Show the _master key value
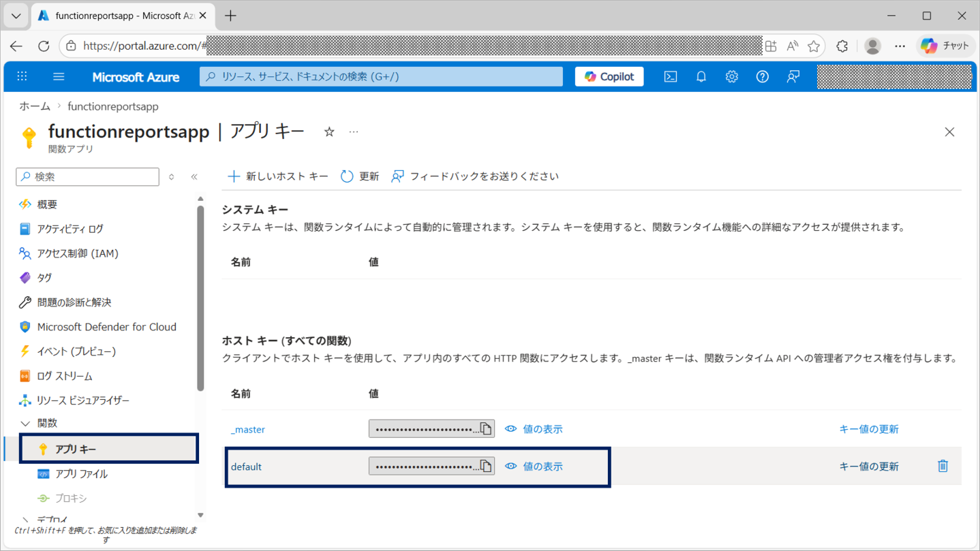The width and height of the screenshot is (980, 551). [x=534, y=429]
